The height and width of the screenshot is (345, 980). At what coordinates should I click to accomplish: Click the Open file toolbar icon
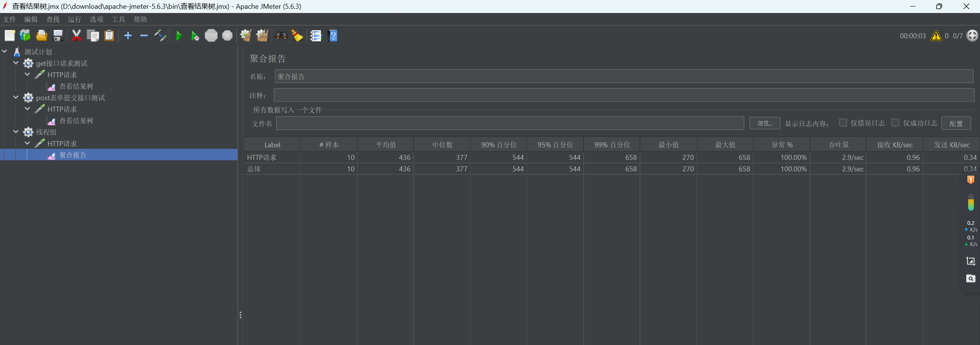tap(41, 36)
